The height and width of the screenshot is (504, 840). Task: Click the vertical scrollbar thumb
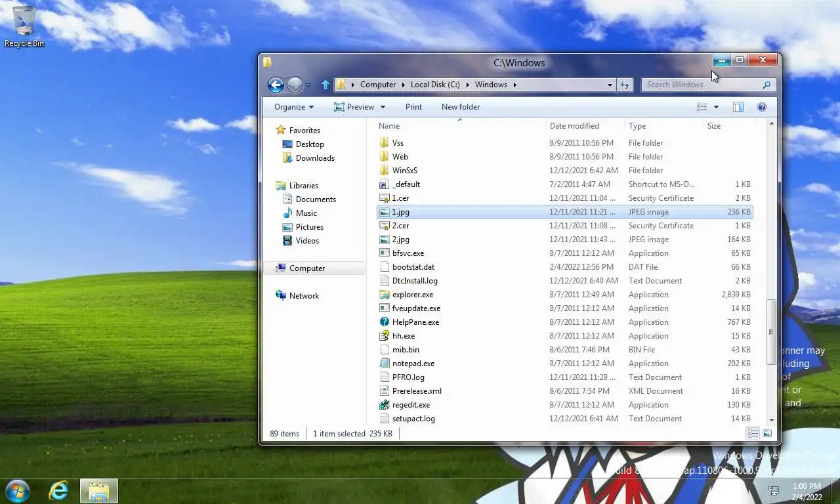click(771, 331)
